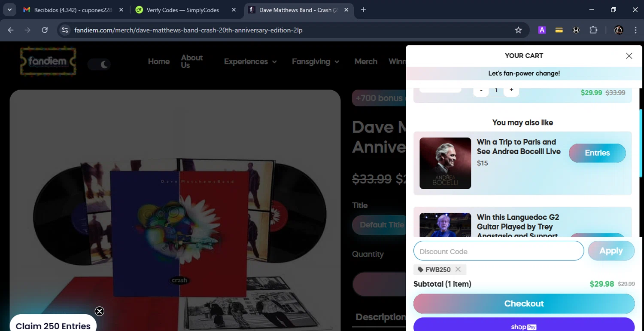Decrease cart item quantity with minus
The height and width of the screenshot is (331, 644).
(x=481, y=90)
